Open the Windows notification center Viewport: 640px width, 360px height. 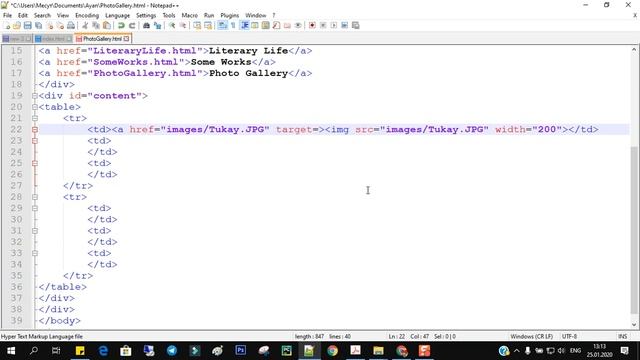pyautogui.click(x=624, y=351)
